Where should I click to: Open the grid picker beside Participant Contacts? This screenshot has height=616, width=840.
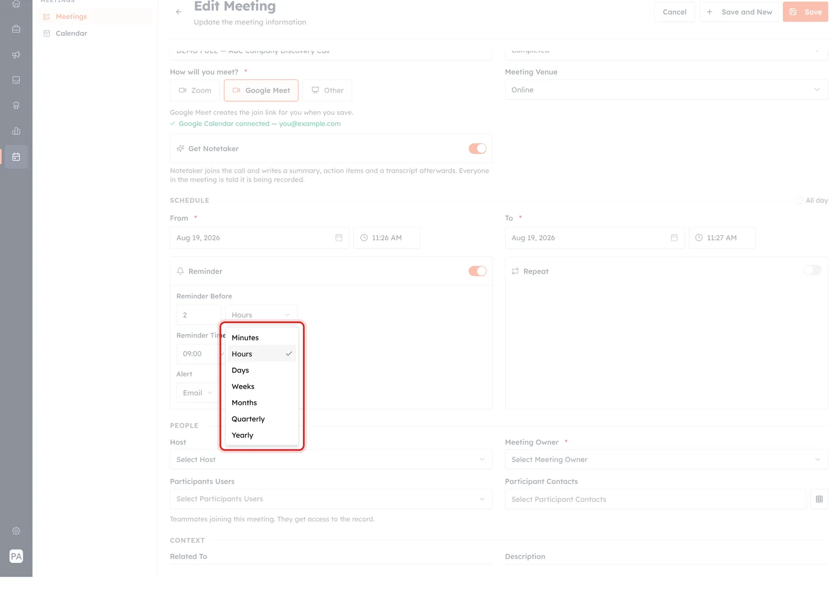click(819, 499)
